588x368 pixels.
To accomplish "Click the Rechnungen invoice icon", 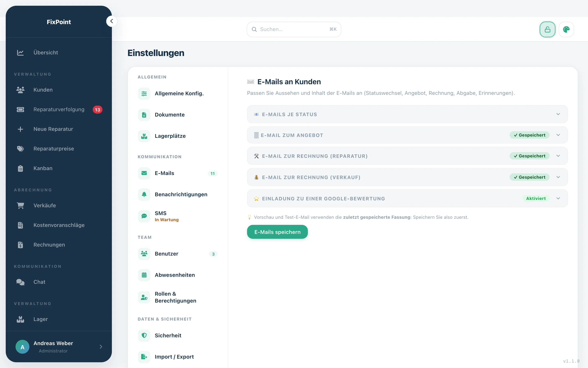I will pos(20,245).
